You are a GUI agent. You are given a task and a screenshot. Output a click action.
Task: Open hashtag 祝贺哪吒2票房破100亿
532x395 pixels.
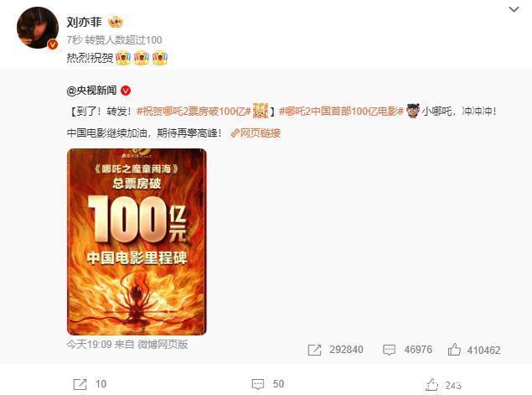pos(194,111)
